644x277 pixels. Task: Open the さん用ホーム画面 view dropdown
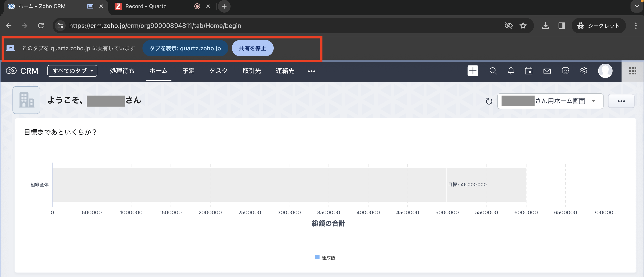click(550, 101)
